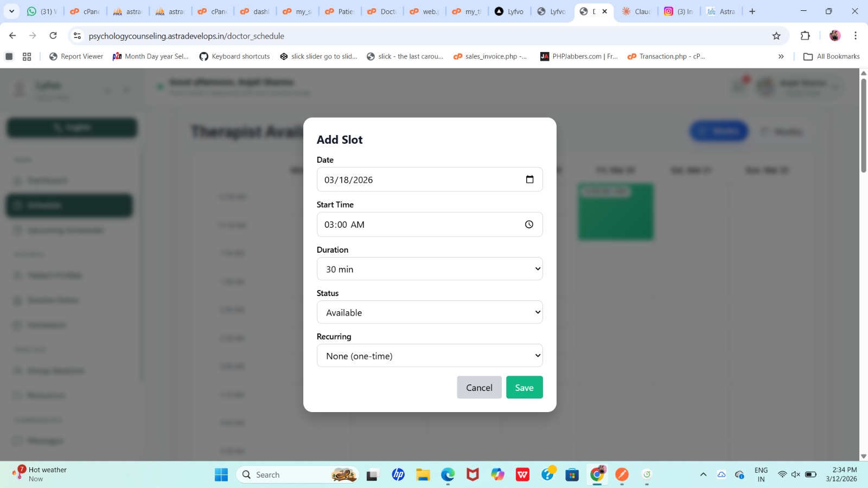
Task: Expand the Duration dropdown
Action: coord(429,269)
